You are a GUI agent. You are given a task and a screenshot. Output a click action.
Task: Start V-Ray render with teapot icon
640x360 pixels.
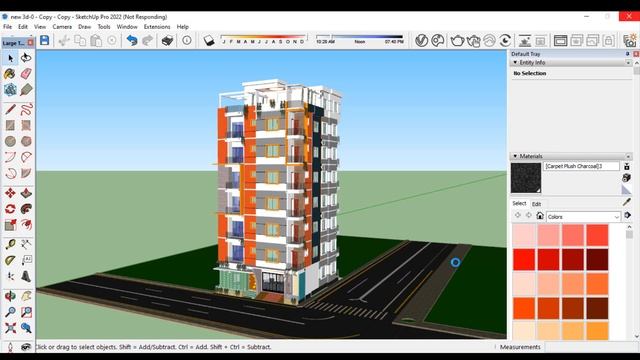[457, 40]
